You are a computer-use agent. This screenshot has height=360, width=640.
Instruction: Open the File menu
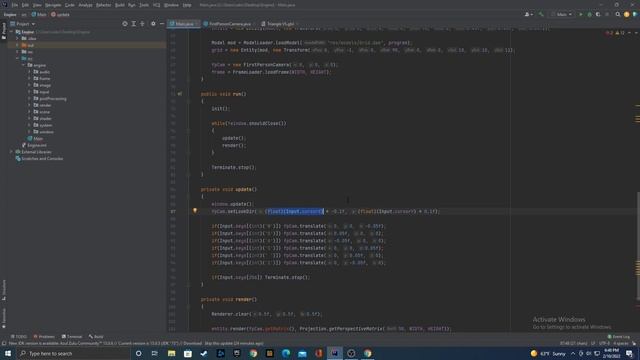tap(15, 5)
